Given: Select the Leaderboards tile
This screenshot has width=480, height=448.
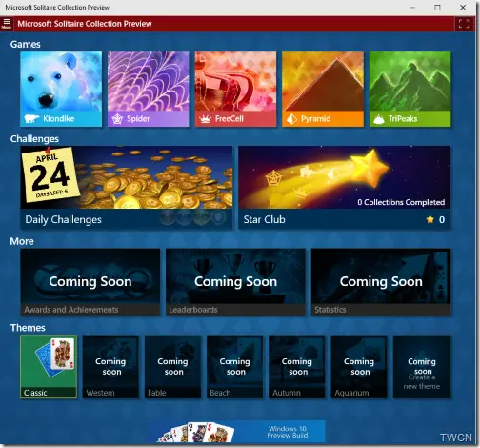Looking at the screenshot, I should 235,282.
